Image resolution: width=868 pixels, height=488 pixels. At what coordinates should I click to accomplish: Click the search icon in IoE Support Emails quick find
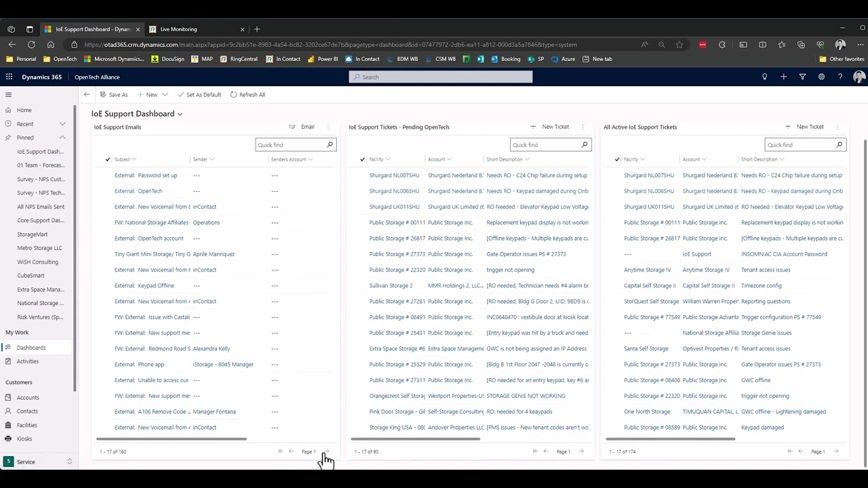[330, 144]
